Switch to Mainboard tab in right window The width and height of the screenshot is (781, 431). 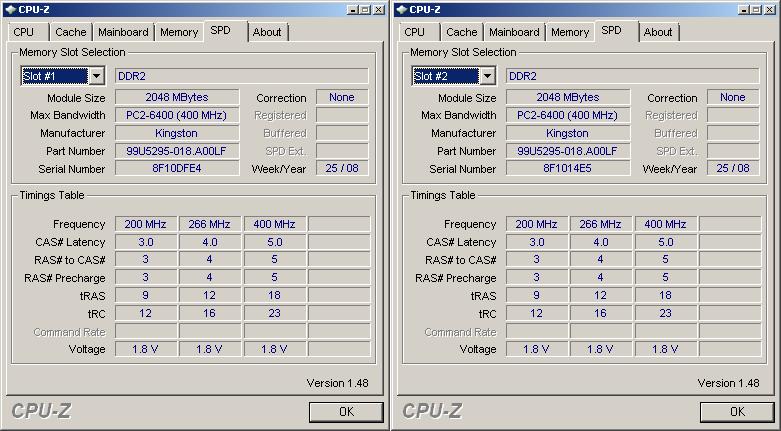pos(514,32)
